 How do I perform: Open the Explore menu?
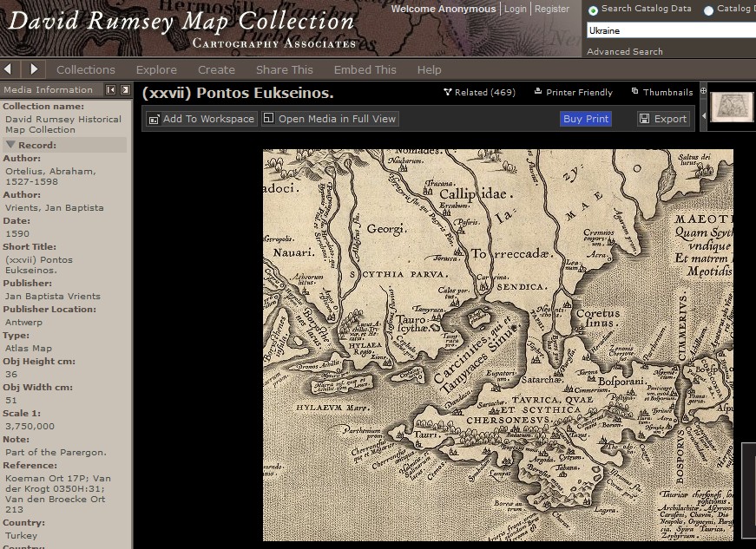coord(156,69)
